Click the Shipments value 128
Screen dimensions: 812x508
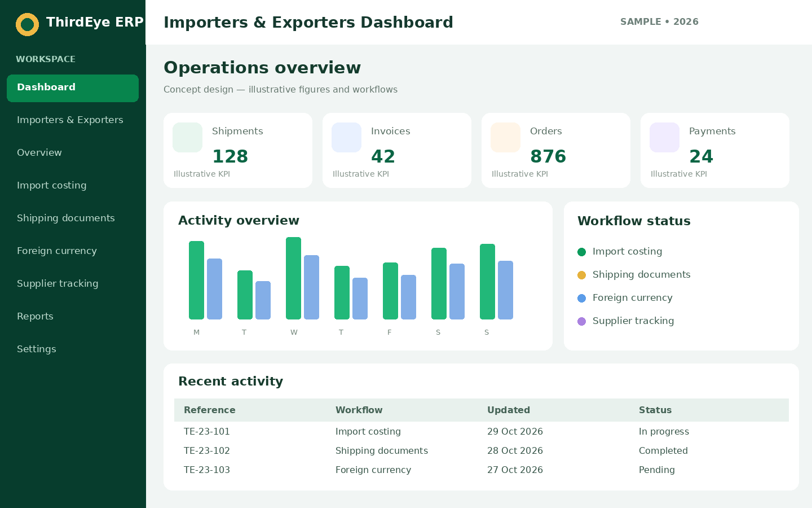coord(230,156)
